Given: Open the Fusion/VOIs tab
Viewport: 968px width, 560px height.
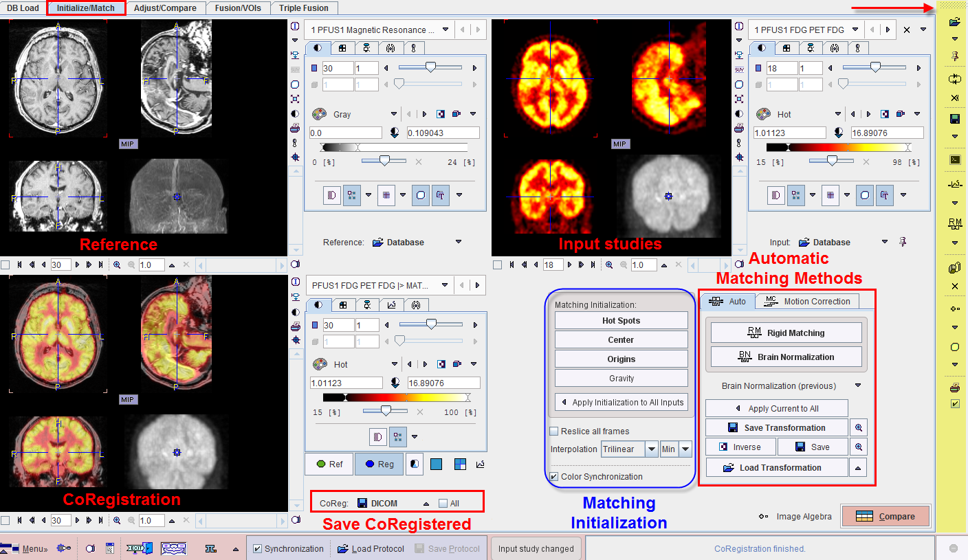Looking at the screenshot, I should click(236, 8).
